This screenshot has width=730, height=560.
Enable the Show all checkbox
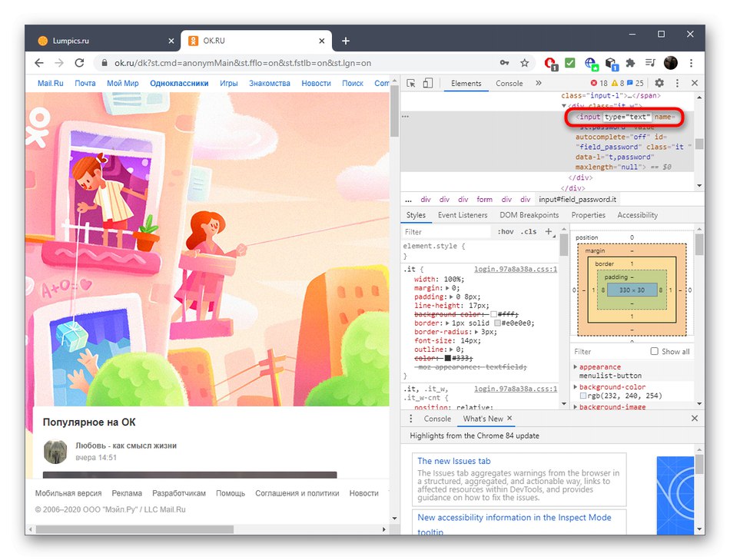click(x=655, y=351)
